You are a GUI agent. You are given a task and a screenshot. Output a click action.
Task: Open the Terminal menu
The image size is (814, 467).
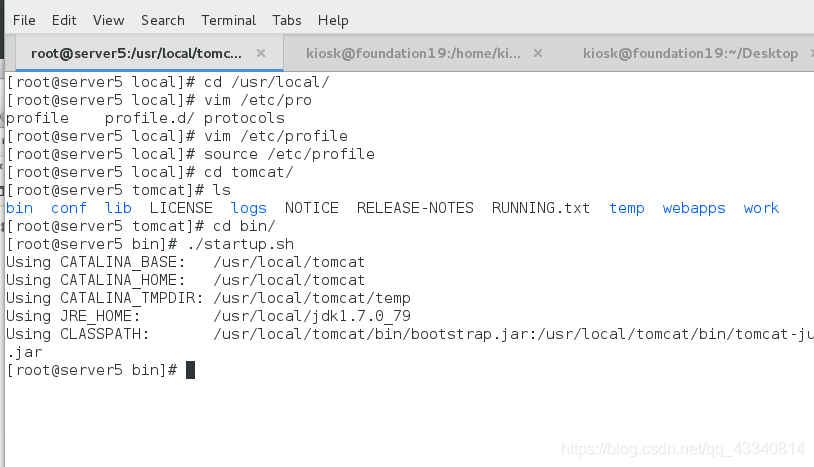coord(228,20)
